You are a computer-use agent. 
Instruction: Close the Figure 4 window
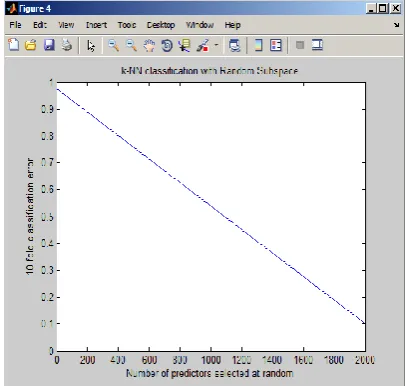point(396,8)
